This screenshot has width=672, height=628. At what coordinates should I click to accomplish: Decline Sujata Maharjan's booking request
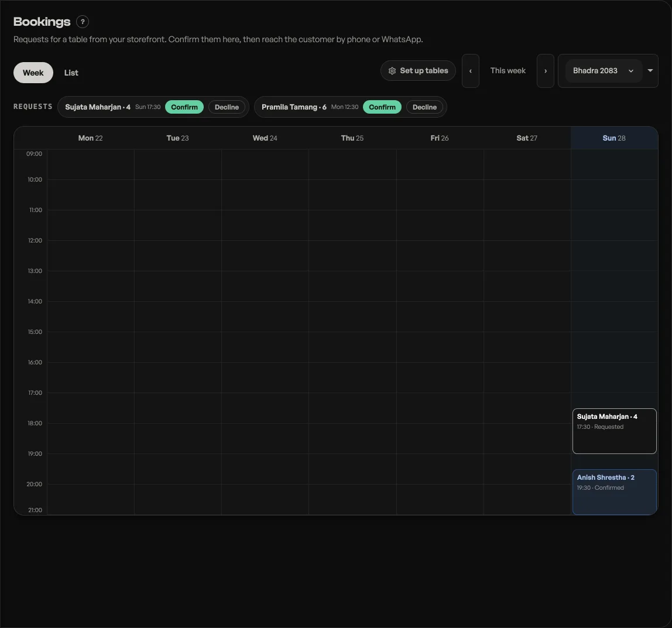pyautogui.click(x=227, y=107)
